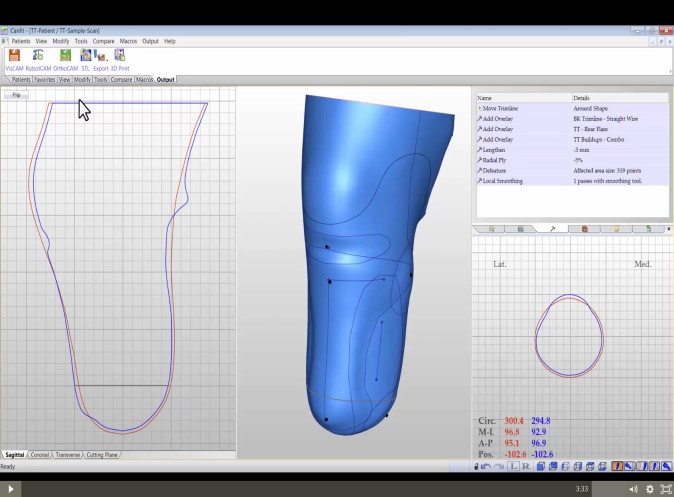674x497 pixels.
Task: Play the video
Action: pyautogui.click(x=12, y=489)
